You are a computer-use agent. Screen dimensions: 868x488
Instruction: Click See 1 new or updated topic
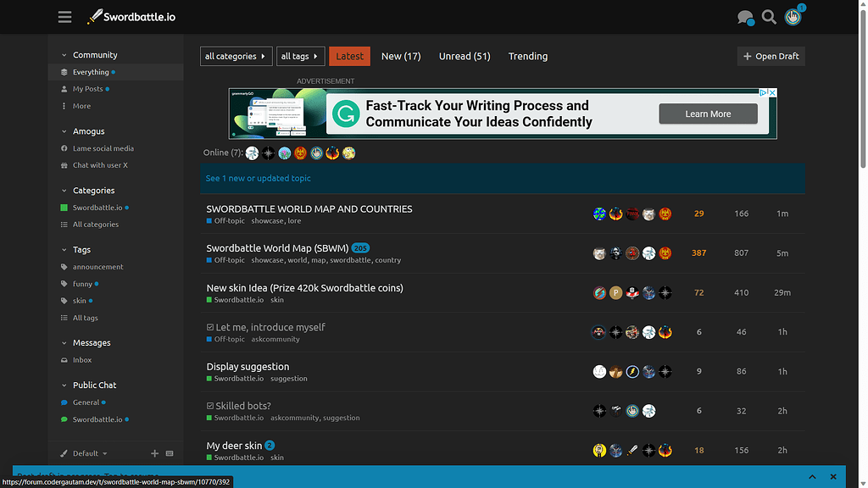tap(259, 179)
